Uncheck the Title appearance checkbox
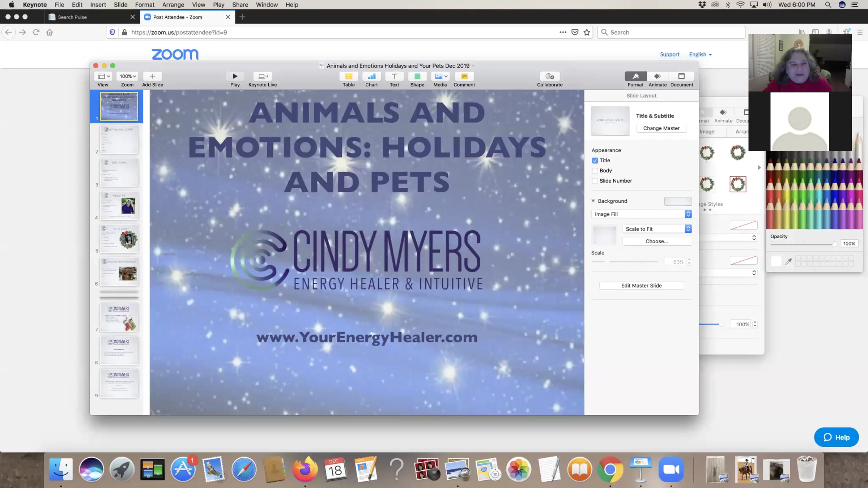Viewport: 868px width, 488px height. 595,160
